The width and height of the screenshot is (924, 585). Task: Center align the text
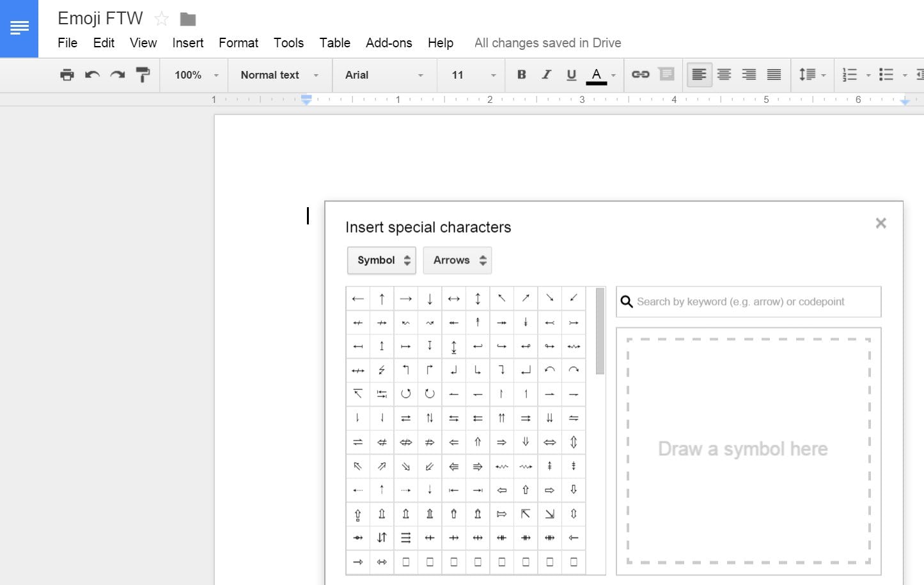(x=724, y=75)
